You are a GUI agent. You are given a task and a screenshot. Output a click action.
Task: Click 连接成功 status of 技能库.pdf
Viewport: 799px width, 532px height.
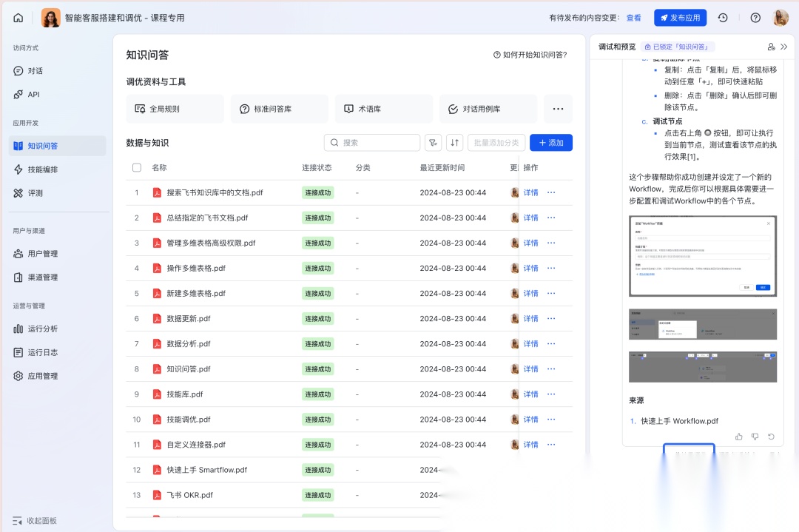click(x=317, y=394)
